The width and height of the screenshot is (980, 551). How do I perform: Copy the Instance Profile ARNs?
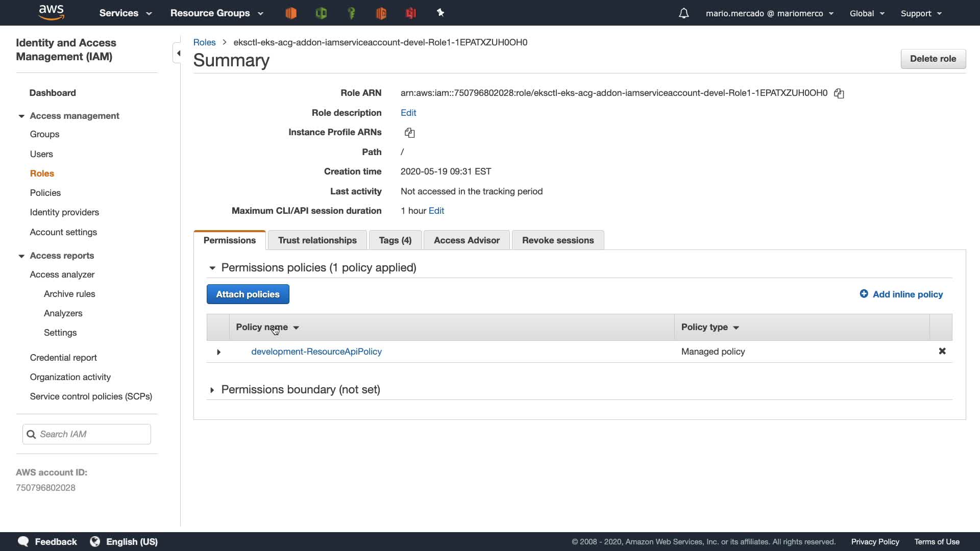click(409, 133)
